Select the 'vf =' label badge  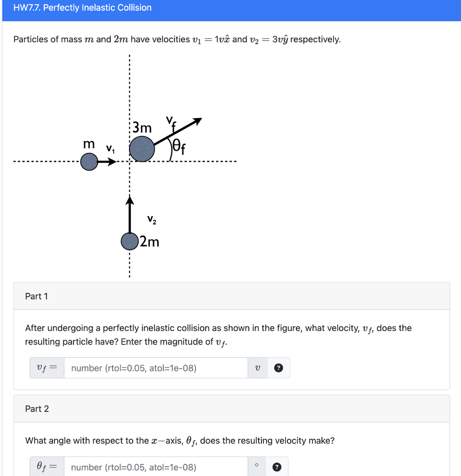47,368
